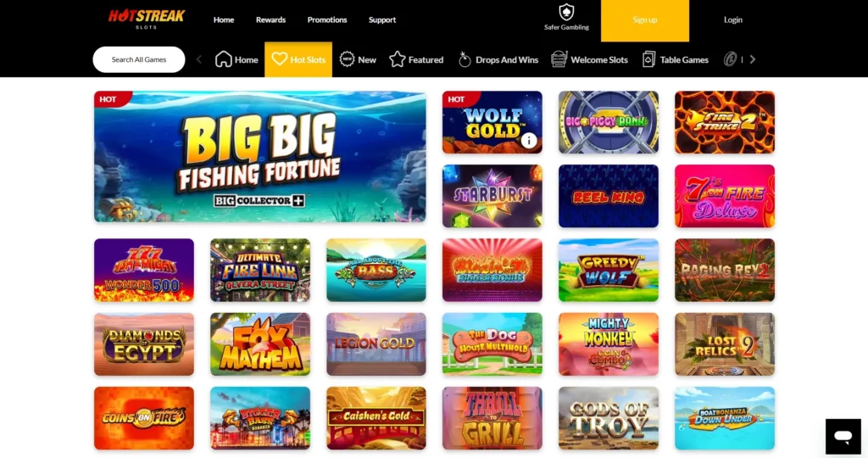This screenshot has width=868, height=458.
Task: Expand categories with right chevron arrow
Action: [x=753, y=59]
